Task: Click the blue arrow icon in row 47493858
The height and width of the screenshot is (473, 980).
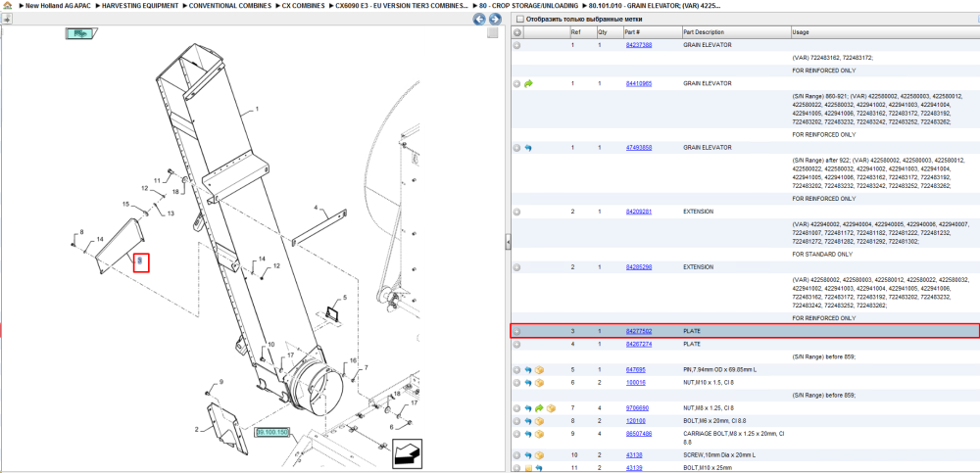Action: 528,148
